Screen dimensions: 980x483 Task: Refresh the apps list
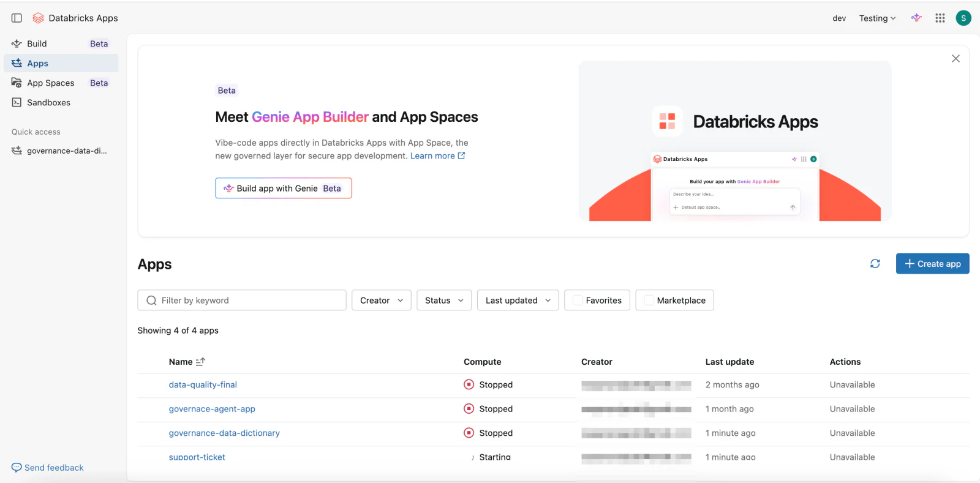click(x=875, y=264)
